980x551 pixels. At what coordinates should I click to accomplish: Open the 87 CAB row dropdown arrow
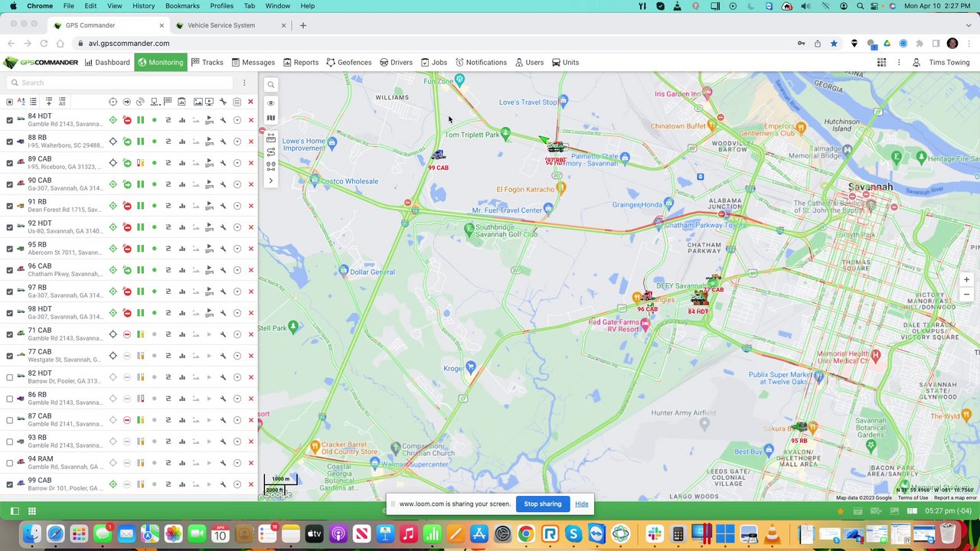(237, 420)
